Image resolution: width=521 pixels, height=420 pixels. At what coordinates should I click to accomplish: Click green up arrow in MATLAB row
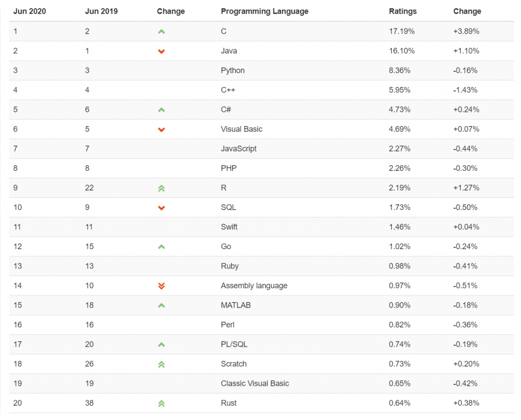[161, 306]
